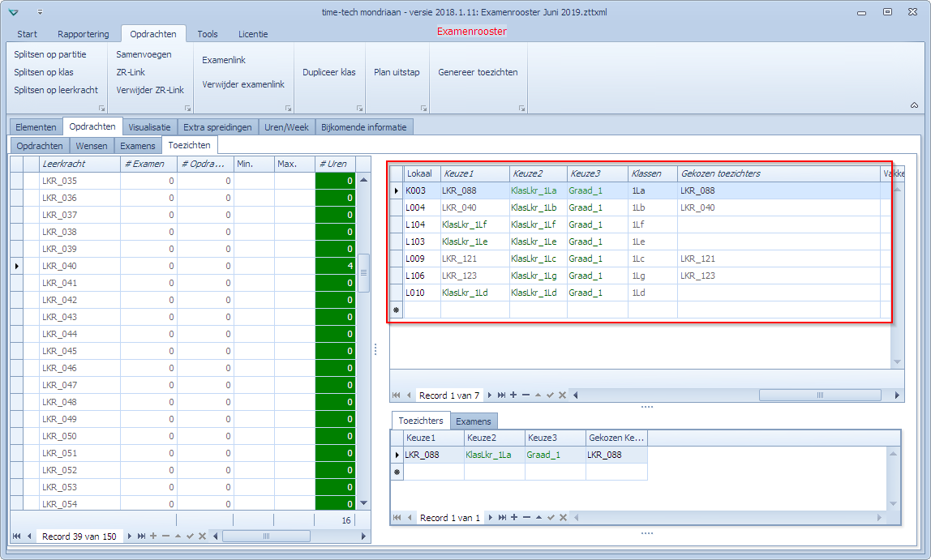Go to last record in the bottom Toezichters navigator
The image size is (931, 560).
[502, 517]
